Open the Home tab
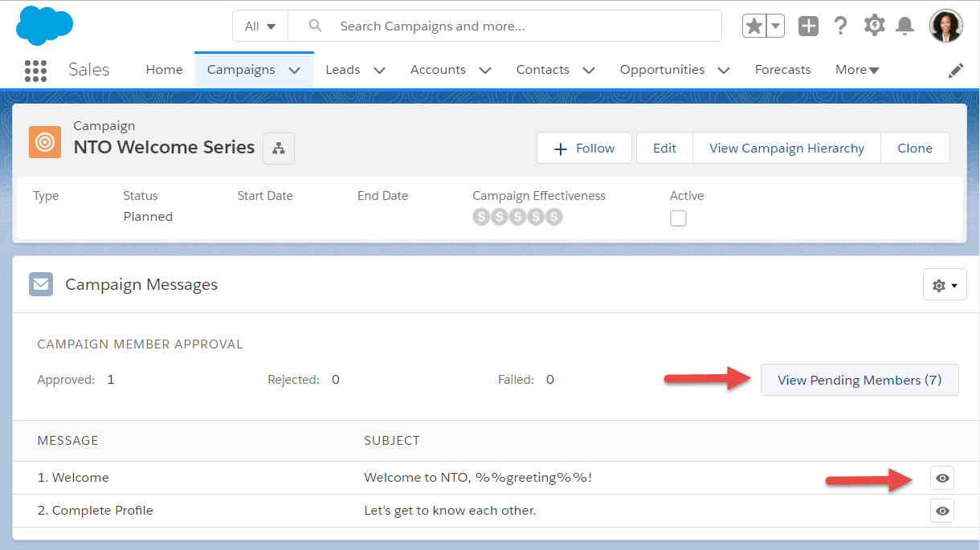Viewport: 980px width, 550px height. point(165,70)
